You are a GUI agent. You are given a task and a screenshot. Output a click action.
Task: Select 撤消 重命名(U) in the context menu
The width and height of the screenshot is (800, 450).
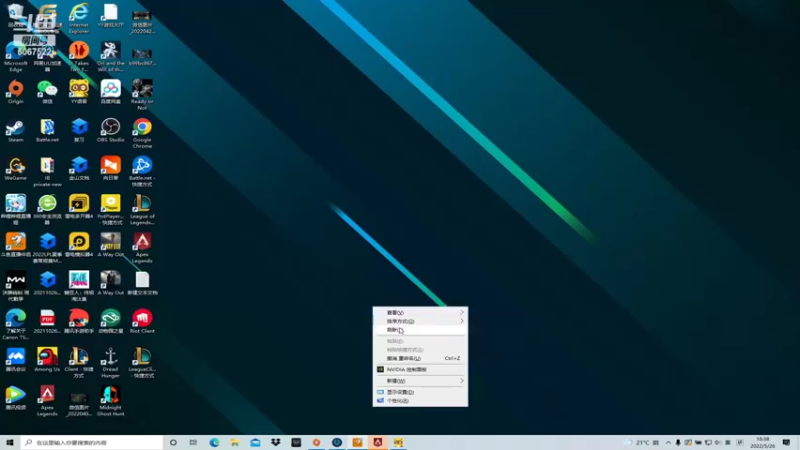click(420, 358)
